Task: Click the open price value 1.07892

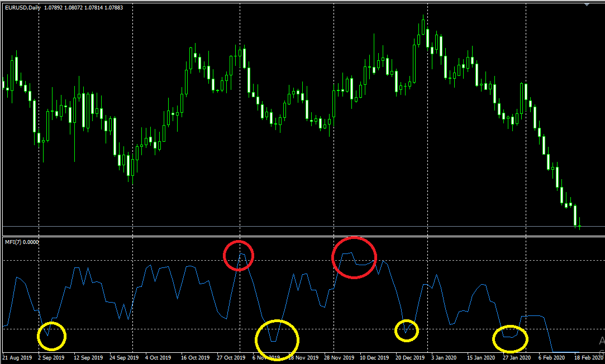Action: click(x=53, y=8)
